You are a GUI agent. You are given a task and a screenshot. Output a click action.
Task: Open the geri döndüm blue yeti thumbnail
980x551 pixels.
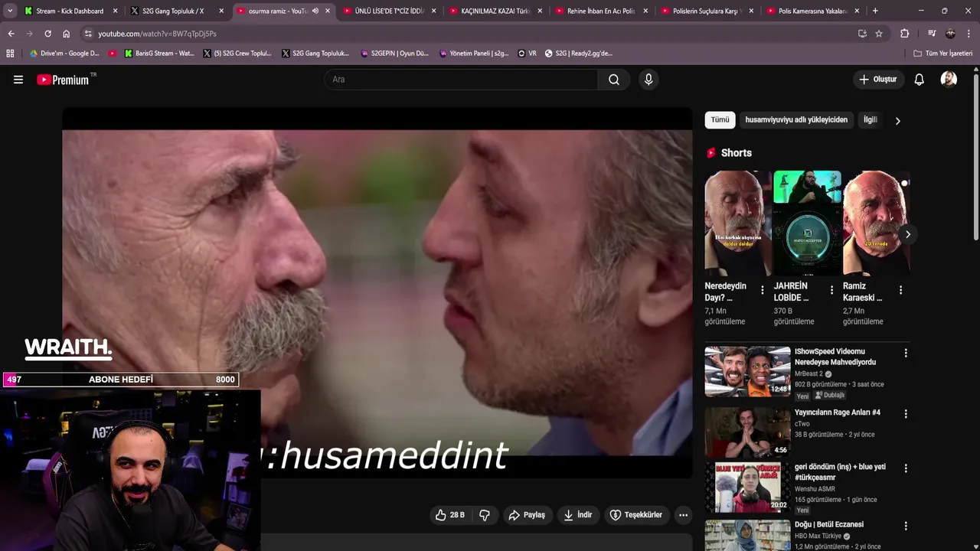pyautogui.click(x=747, y=487)
